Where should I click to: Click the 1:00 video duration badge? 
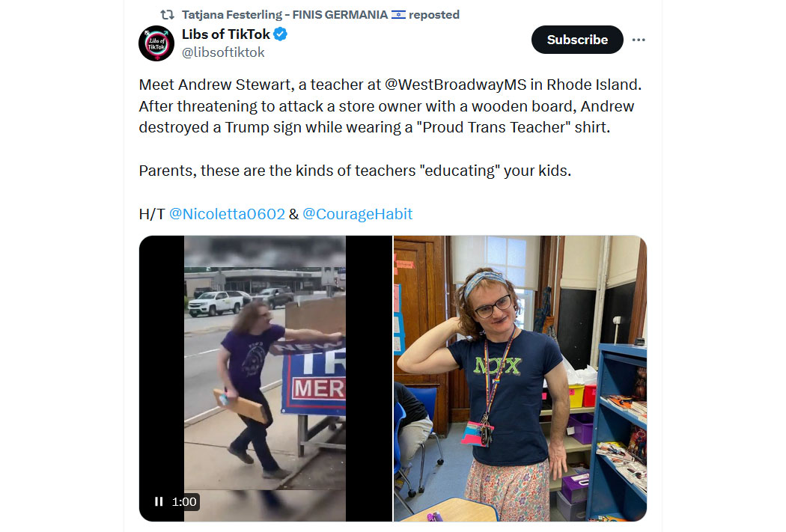coord(184,501)
